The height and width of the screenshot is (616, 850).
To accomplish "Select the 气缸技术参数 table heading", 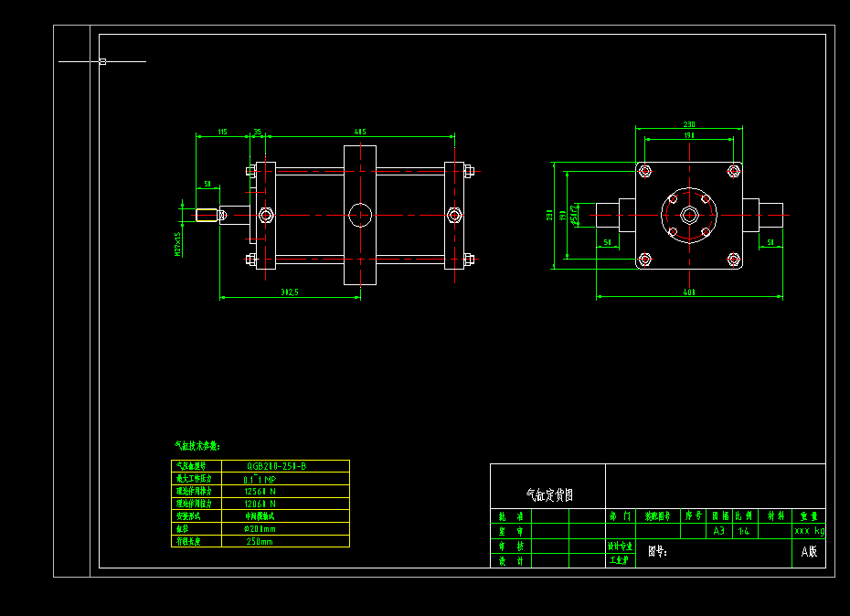I will (195, 445).
